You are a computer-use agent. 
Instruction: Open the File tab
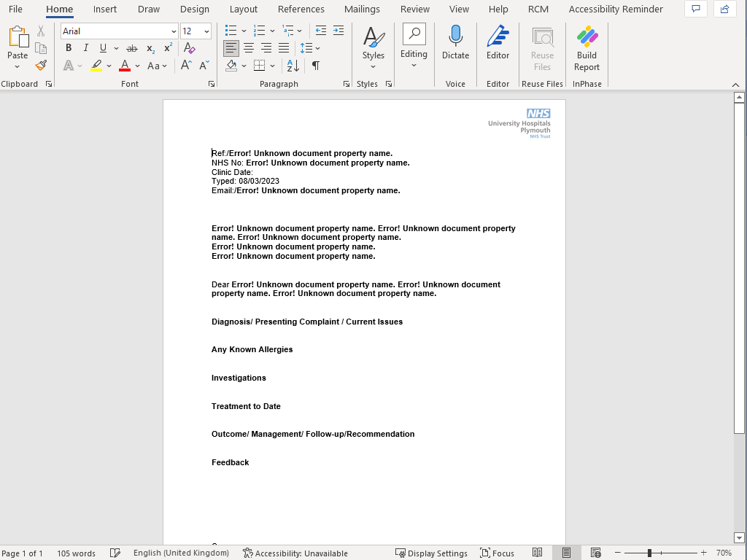click(x=15, y=9)
